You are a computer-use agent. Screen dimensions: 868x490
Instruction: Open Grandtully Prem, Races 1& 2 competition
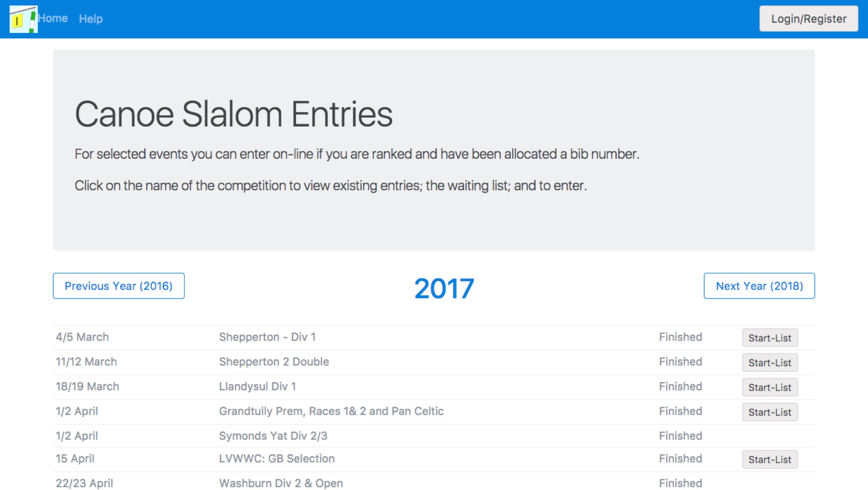coord(331,411)
